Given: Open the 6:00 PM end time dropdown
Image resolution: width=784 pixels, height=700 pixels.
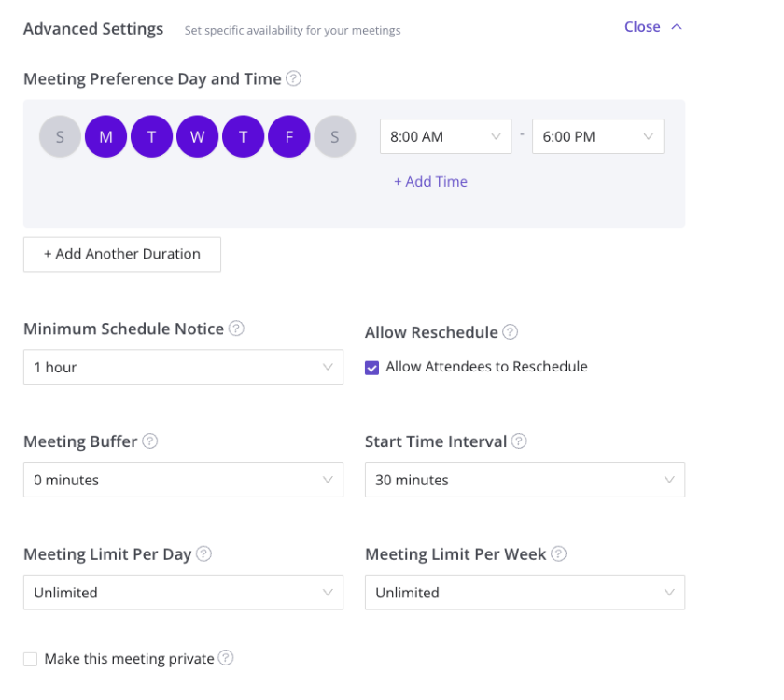Looking at the screenshot, I should point(598,136).
